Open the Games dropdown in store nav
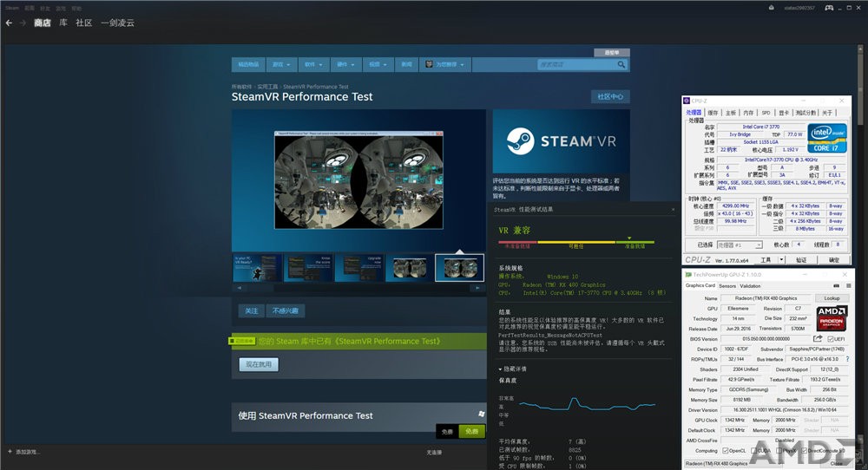This screenshot has width=868, height=470. tap(282, 65)
